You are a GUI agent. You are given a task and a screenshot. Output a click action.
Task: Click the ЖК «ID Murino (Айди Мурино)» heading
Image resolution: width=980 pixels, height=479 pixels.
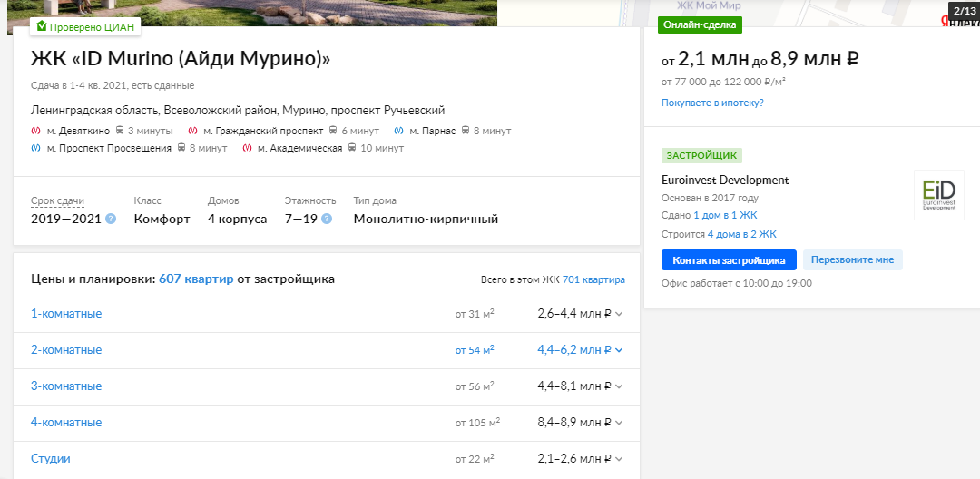click(x=181, y=59)
